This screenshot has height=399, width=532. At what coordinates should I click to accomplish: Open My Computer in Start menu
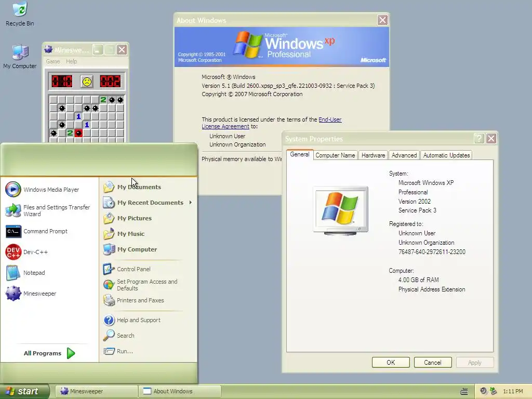(130, 249)
